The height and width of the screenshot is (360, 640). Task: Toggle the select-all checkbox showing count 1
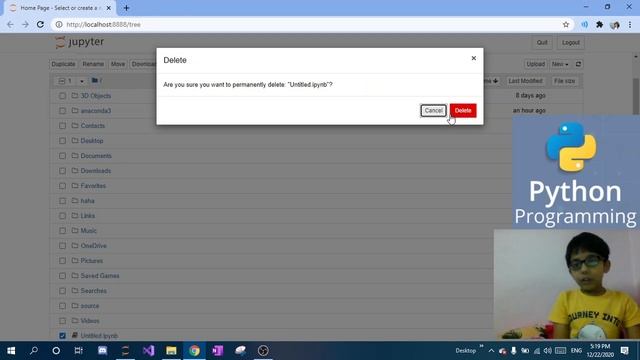pos(62,81)
